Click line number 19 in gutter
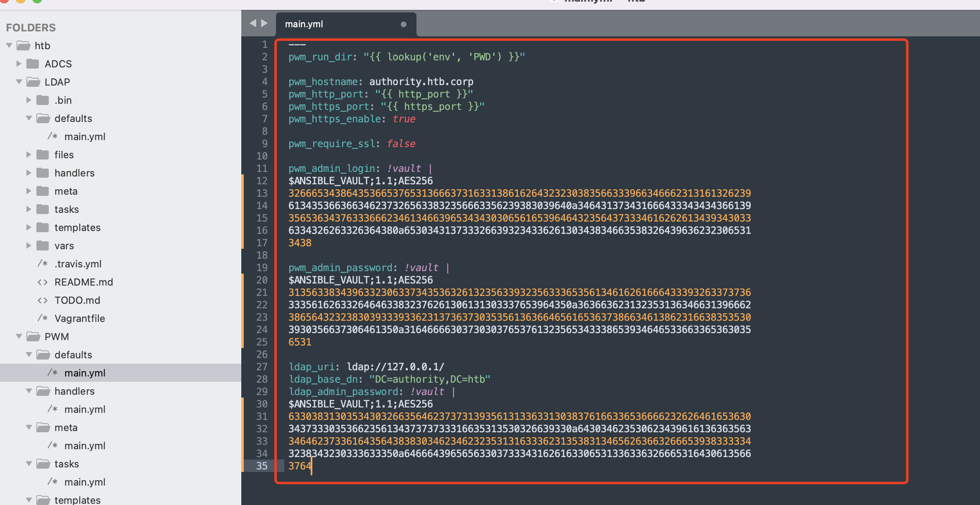The width and height of the screenshot is (980, 505). tap(262, 267)
